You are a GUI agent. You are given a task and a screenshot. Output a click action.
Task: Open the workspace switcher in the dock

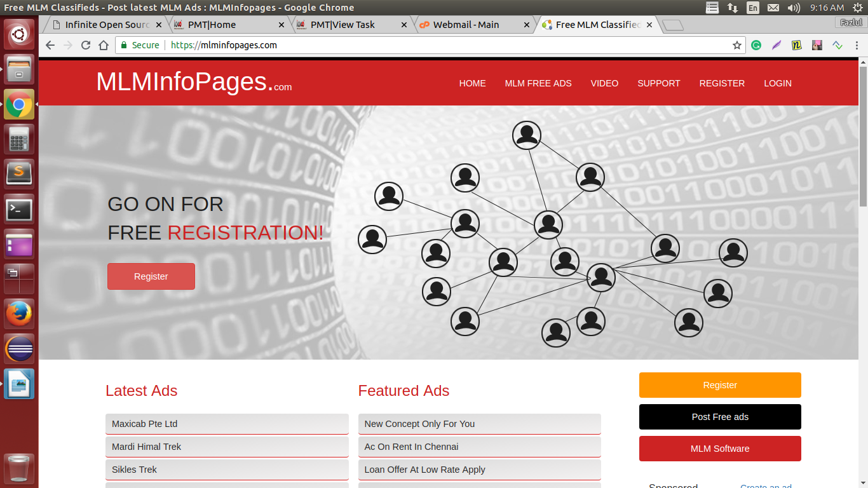click(19, 278)
